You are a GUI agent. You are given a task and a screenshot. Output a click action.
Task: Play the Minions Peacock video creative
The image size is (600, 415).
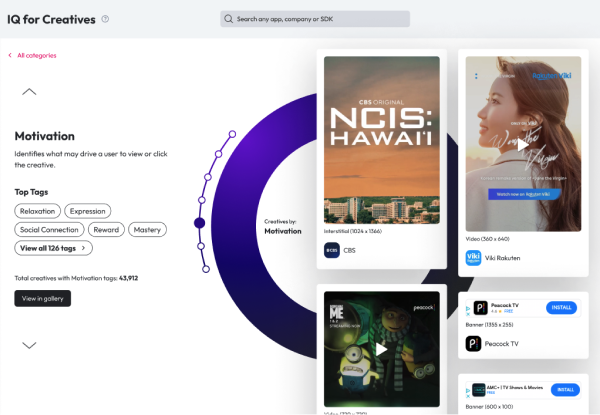pyautogui.click(x=381, y=349)
